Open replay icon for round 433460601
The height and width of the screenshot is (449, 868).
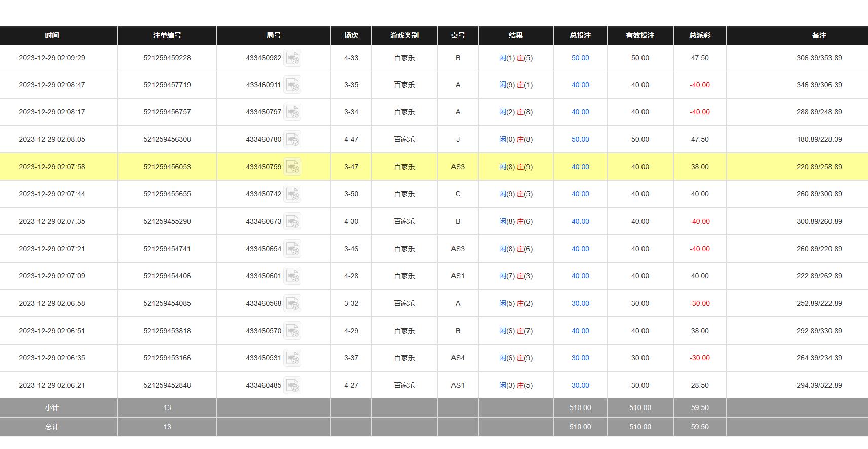292,276
